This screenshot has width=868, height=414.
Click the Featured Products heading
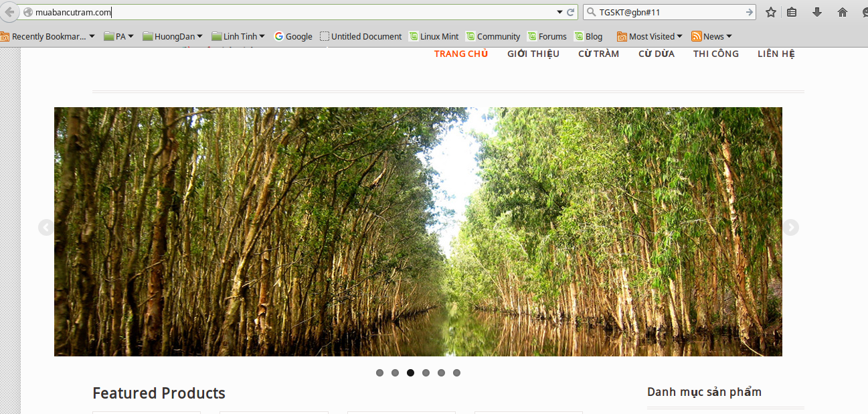pyautogui.click(x=159, y=393)
